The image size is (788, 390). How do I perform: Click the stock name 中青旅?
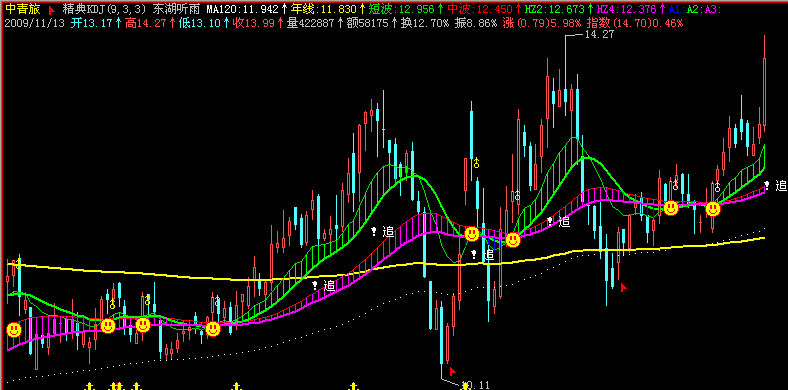[x=24, y=9]
